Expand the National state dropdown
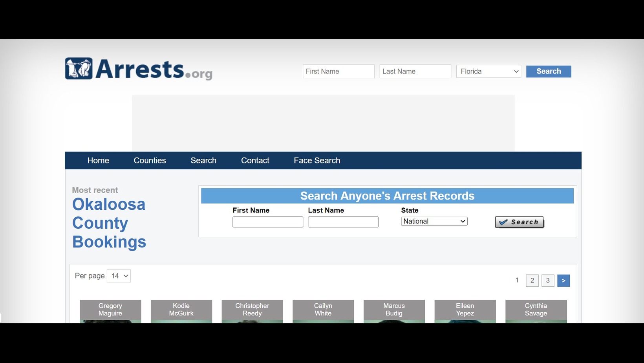Viewport: 644px width, 363px height. tap(434, 221)
